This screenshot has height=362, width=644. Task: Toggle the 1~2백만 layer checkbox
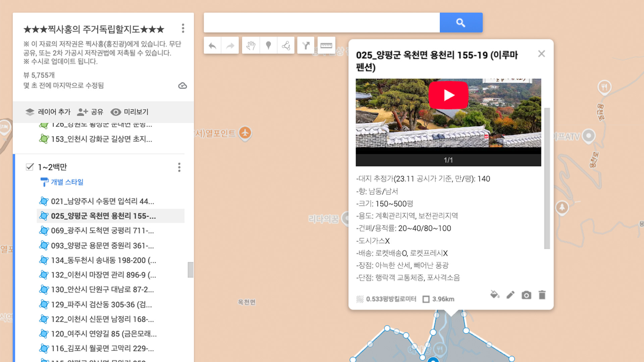30,167
